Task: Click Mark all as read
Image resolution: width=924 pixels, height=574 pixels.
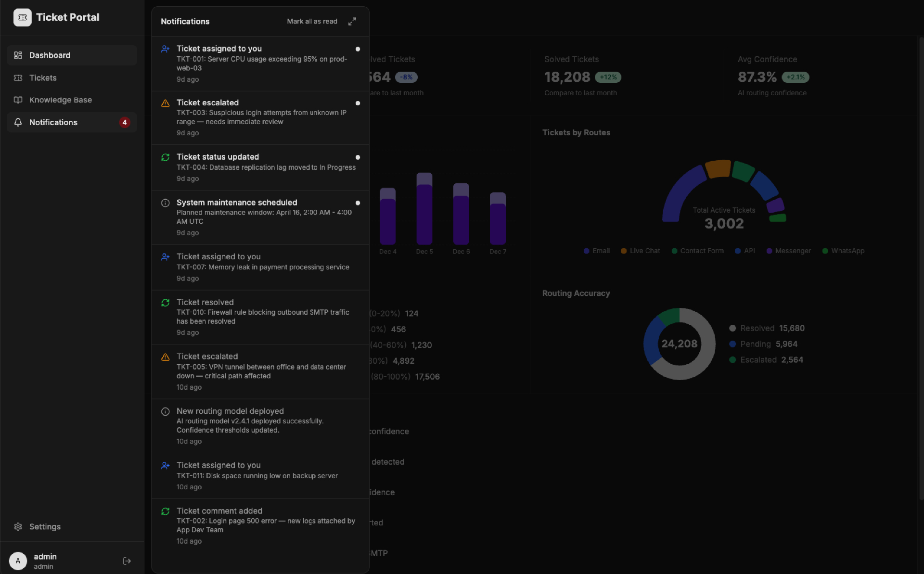Action: point(312,21)
